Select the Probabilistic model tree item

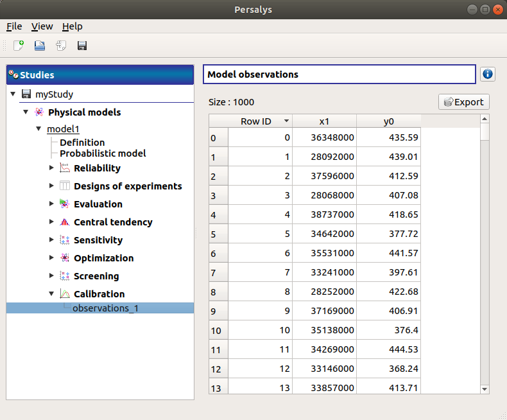[103, 153]
